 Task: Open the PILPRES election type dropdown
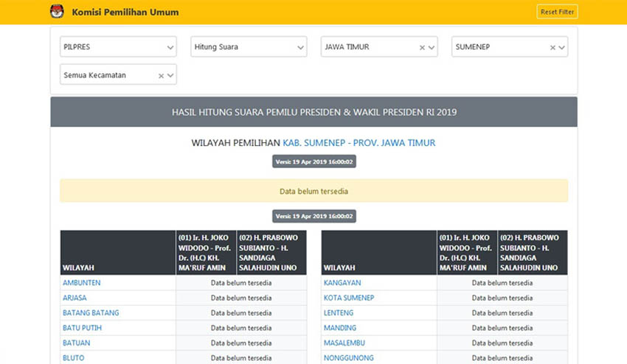click(x=118, y=46)
